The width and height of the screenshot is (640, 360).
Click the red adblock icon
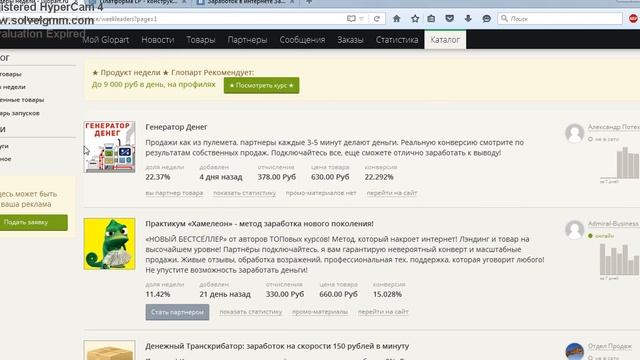[x=634, y=19]
